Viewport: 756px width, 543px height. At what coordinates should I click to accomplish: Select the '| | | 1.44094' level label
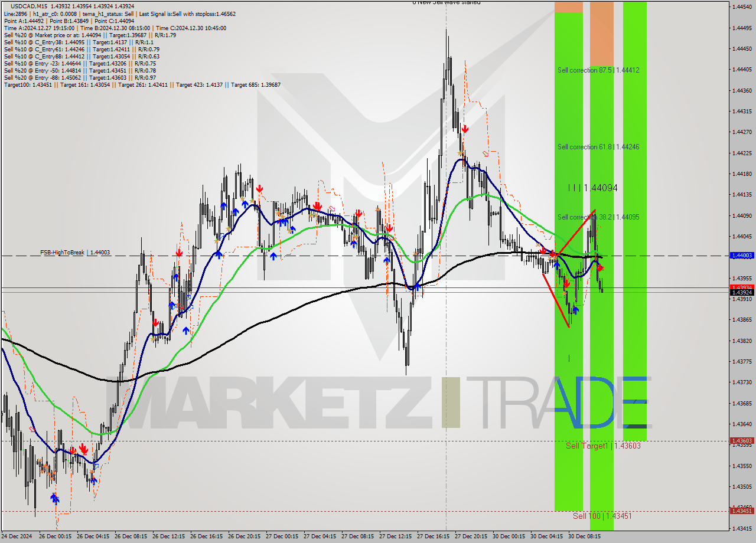(x=592, y=188)
